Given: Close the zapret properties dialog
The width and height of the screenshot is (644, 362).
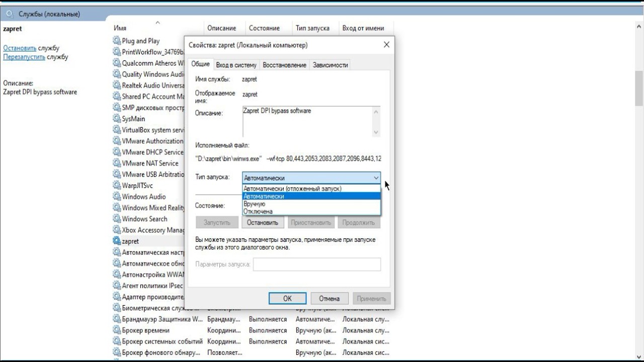Looking at the screenshot, I should 386,45.
